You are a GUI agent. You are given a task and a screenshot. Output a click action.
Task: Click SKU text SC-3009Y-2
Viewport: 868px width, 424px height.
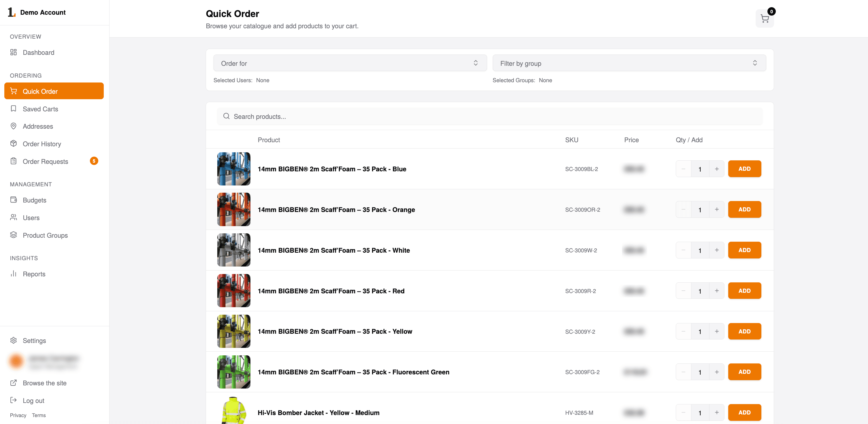point(580,332)
